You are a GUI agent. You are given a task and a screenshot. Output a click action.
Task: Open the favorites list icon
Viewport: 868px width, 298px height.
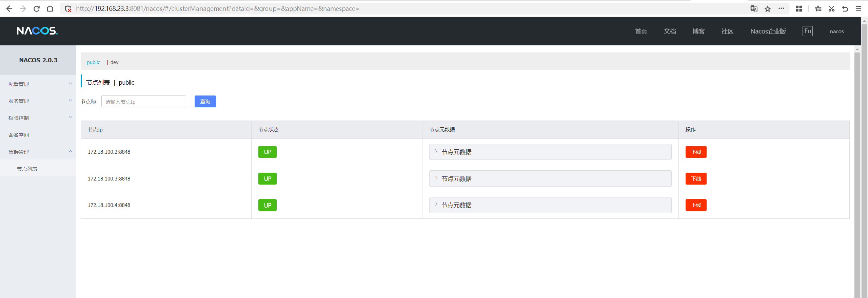(818, 9)
